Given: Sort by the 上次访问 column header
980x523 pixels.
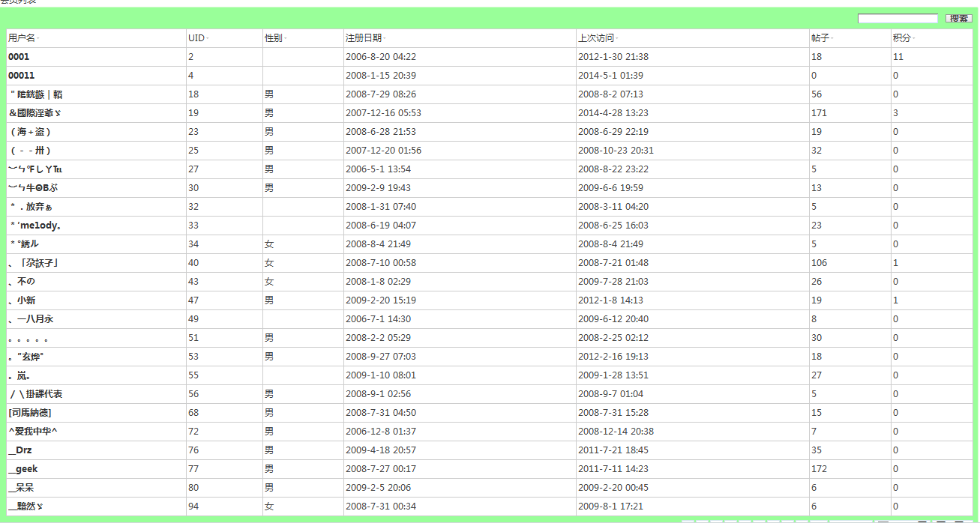Looking at the screenshot, I should click(x=596, y=38).
